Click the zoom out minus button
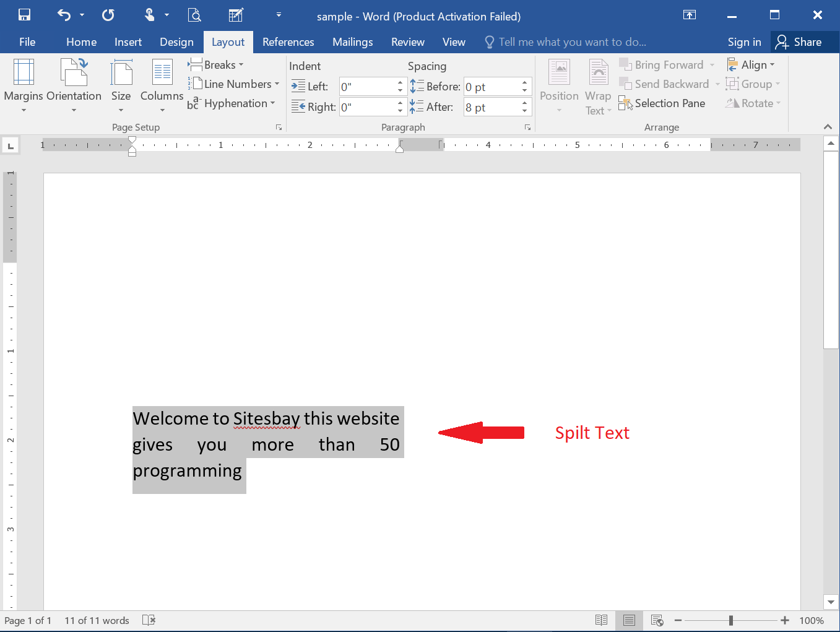Viewport: 840px width, 632px height. (678, 620)
